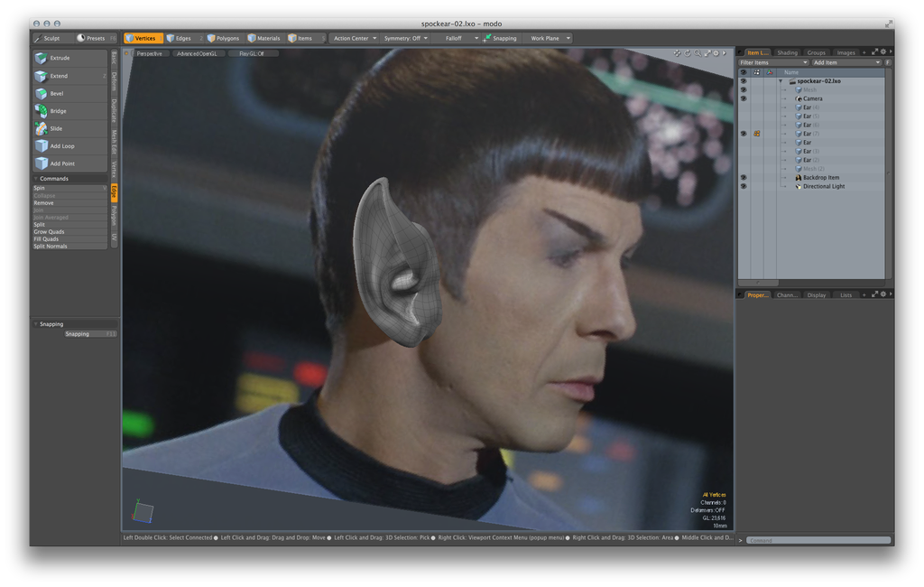Screen dimensions: 924x587
Task: Run the Fill Quads command
Action: [x=69, y=239]
